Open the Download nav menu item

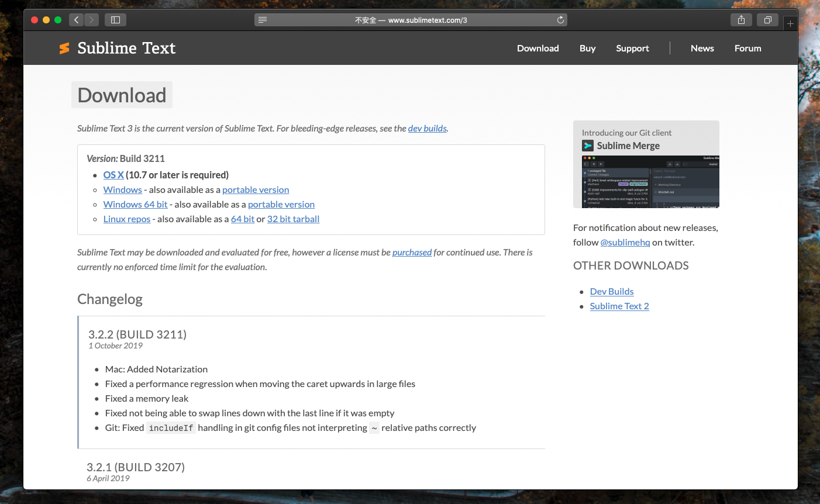(538, 49)
